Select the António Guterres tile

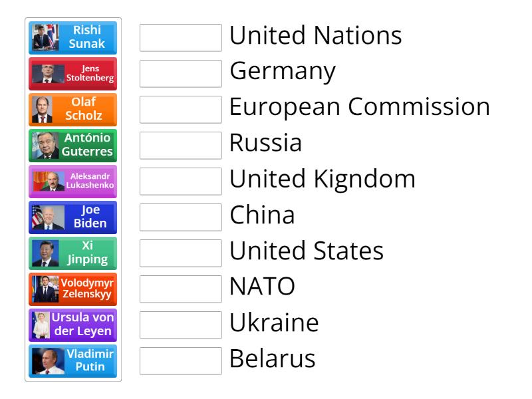(x=72, y=146)
